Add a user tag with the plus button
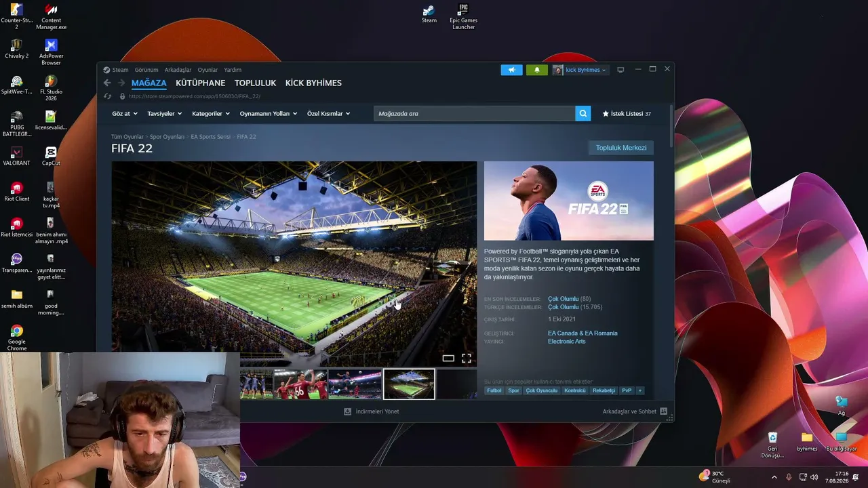 pyautogui.click(x=639, y=390)
